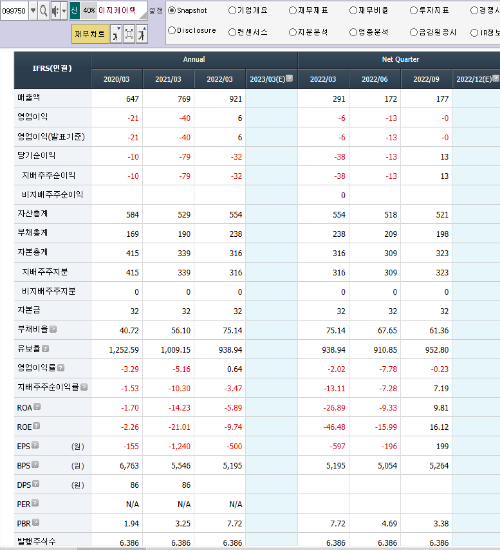Click the 16.12 ROE value

[x=439, y=427]
